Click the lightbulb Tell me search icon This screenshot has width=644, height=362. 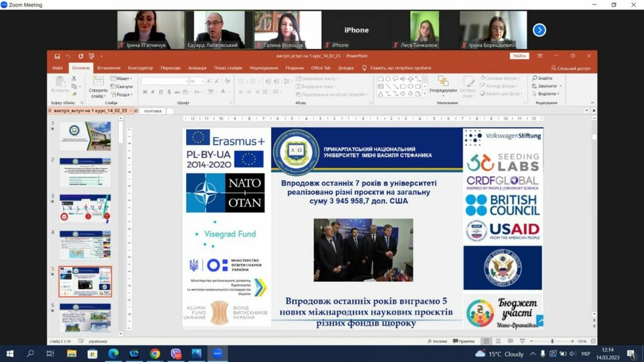point(364,68)
